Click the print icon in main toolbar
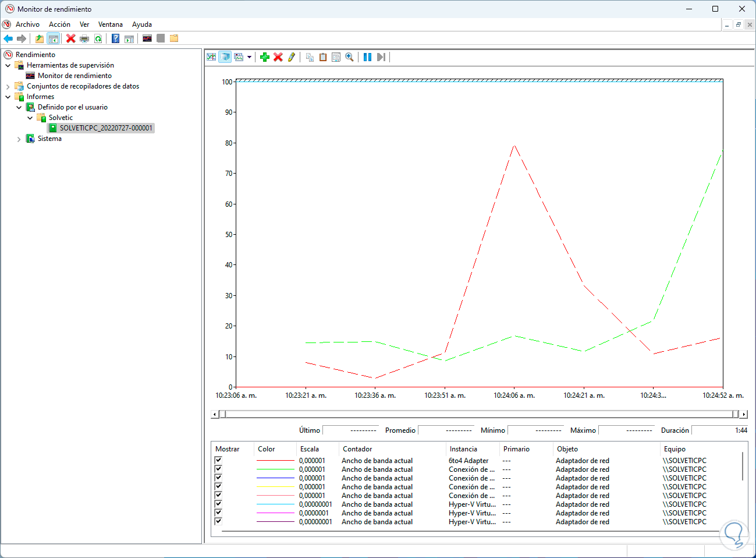Screen dimensions: 756x558 point(84,38)
